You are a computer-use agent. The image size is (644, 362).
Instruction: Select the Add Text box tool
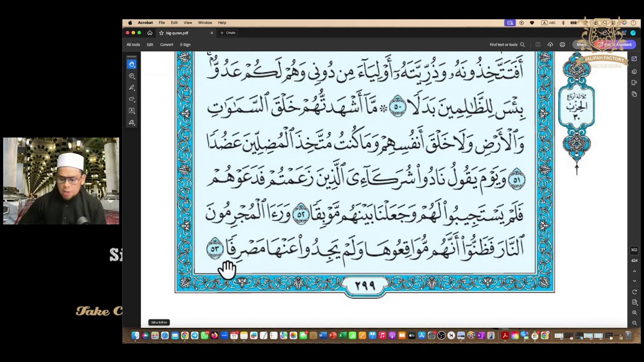pyautogui.click(x=132, y=111)
